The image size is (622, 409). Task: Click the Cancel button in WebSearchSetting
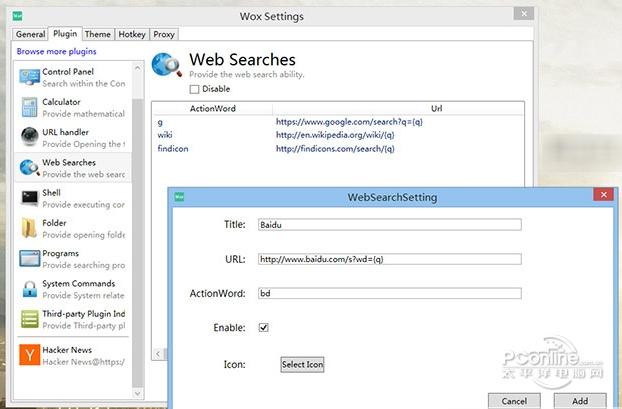[x=514, y=401]
